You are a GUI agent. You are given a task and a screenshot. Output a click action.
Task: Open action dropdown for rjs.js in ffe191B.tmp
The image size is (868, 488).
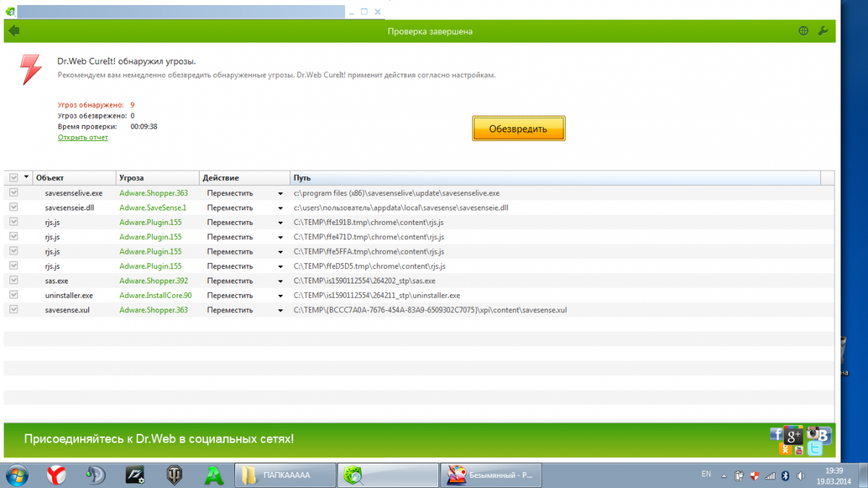tap(280, 223)
